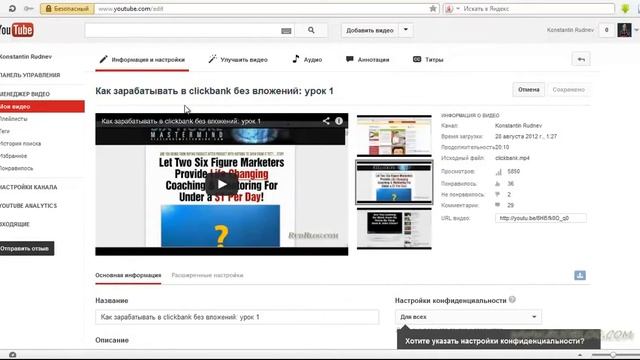Click the green download arrow in browser
Viewport: 640px width, 360px height.
625,9
